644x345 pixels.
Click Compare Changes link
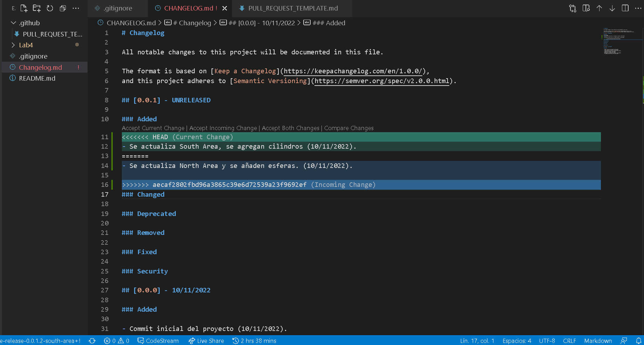pos(349,128)
